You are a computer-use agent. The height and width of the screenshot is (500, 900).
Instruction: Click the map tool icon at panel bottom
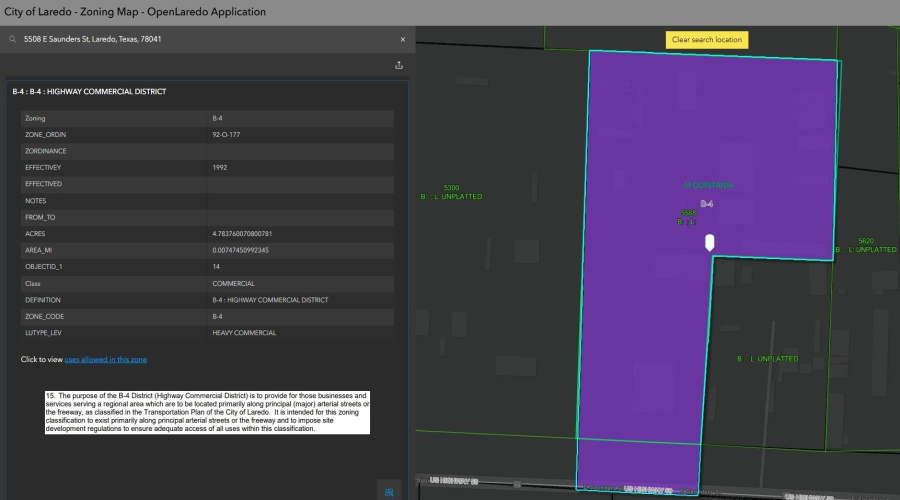coord(389,491)
